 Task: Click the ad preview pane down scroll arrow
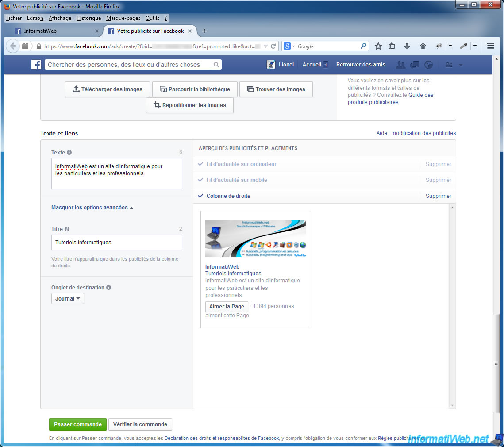[x=452, y=405]
